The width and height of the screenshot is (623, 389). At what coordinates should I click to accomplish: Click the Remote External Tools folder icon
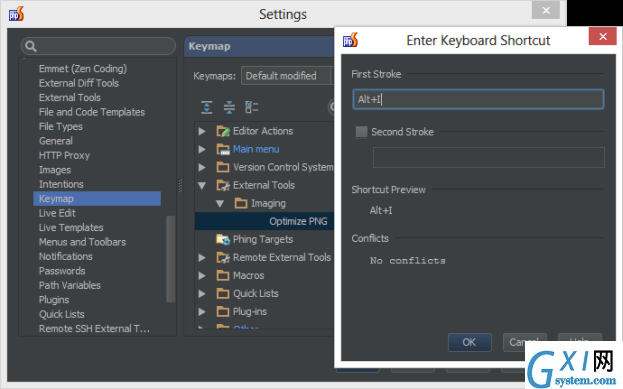coord(223,257)
